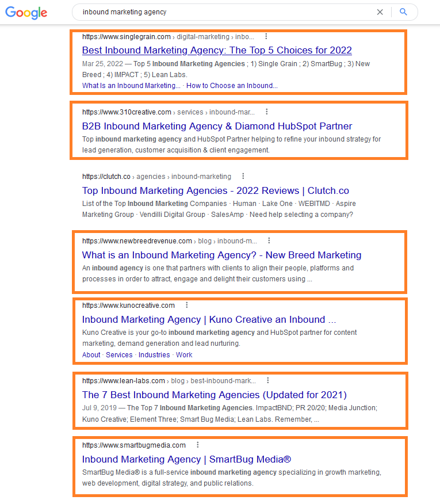Click the magnifying glass search icon
The image size is (440, 504).
click(403, 12)
